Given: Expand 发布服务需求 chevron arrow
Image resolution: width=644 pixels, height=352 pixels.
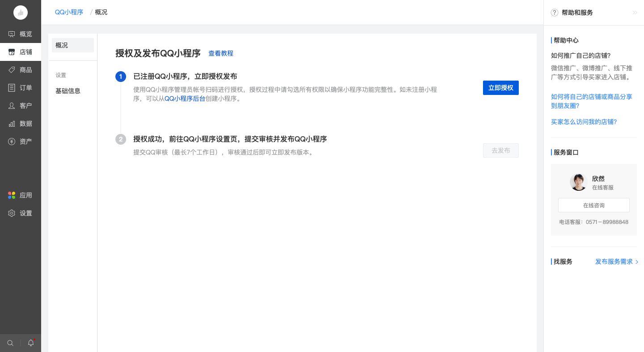Looking at the screenshot, I should (x=637, y=262).
